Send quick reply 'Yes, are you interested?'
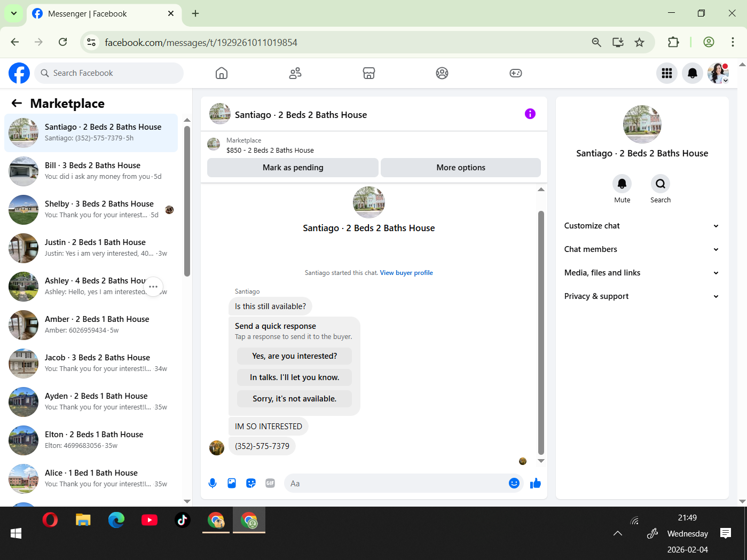This screenshot has height=560, width=747. pyautogui.click(x=295, y=356)
